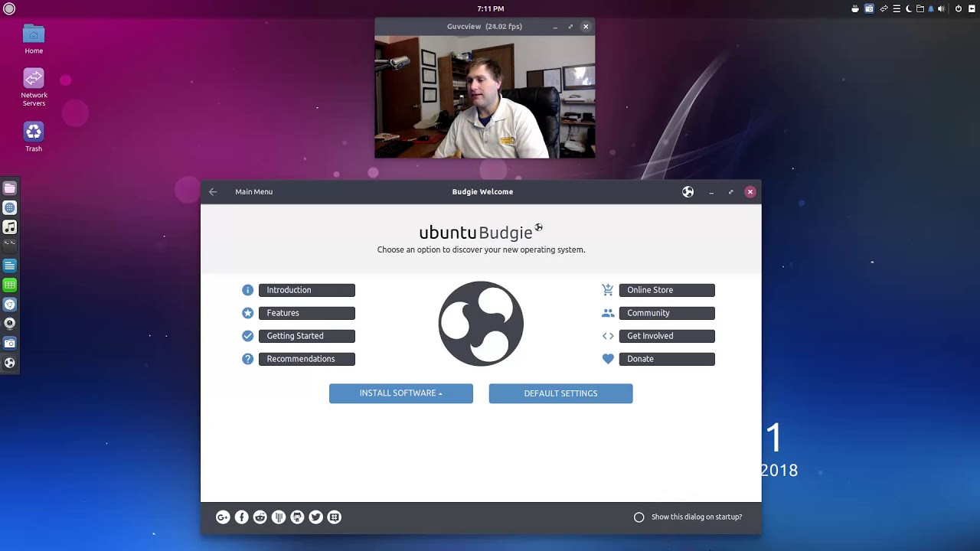Open the places folder applet in panel
980x551 pixels.
click(x=920, y=9)
